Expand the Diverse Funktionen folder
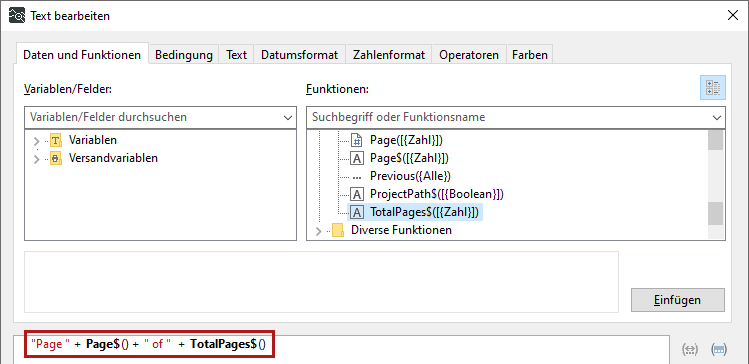This screenshot has width=749, height=364. point(319,231)
